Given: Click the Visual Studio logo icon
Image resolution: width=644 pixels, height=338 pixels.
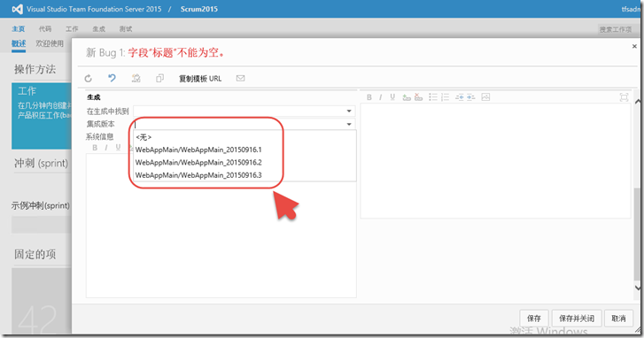Looking at the screenshot, I should click(x=17, y=9).
